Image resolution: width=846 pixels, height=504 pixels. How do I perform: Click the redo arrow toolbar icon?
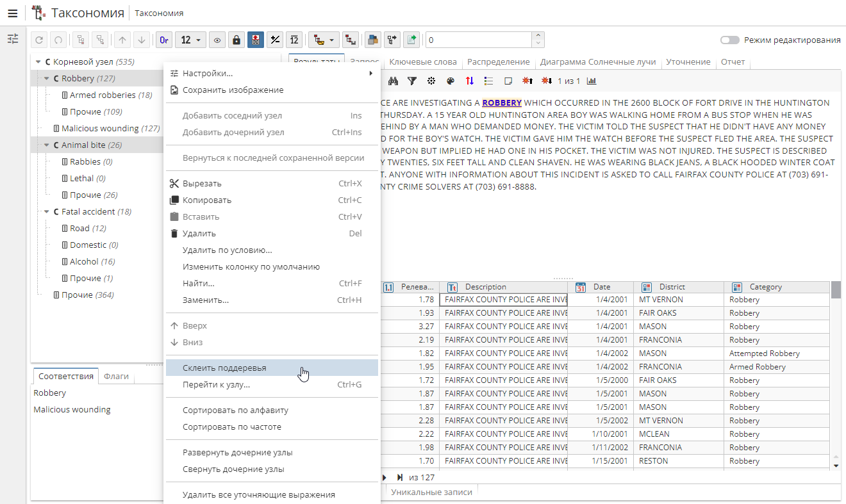(x=58, y=40)
